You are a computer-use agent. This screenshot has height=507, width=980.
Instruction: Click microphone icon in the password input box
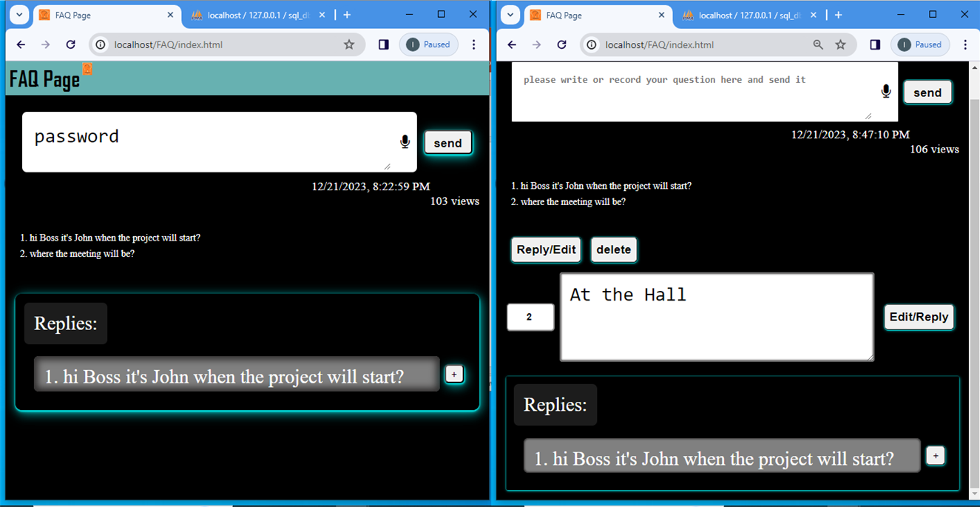pos(405,142)
